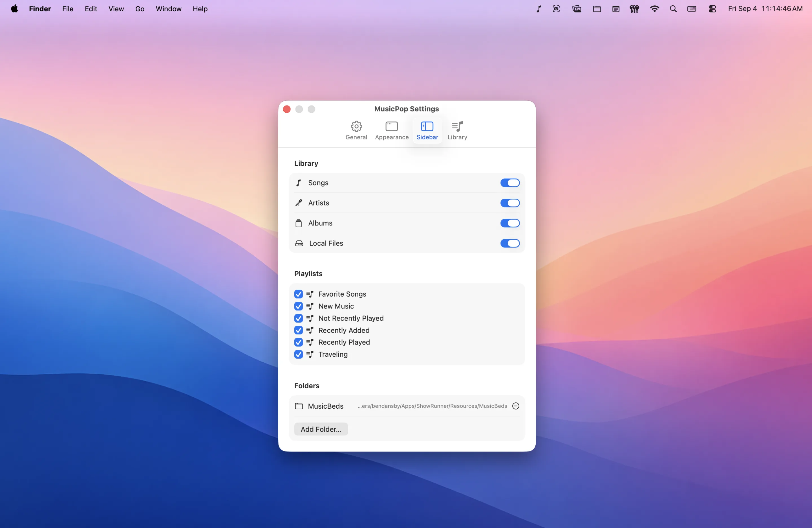Click the screen capture menu bar icon
This screenshot has width=812, height=528.
[556, 9]
